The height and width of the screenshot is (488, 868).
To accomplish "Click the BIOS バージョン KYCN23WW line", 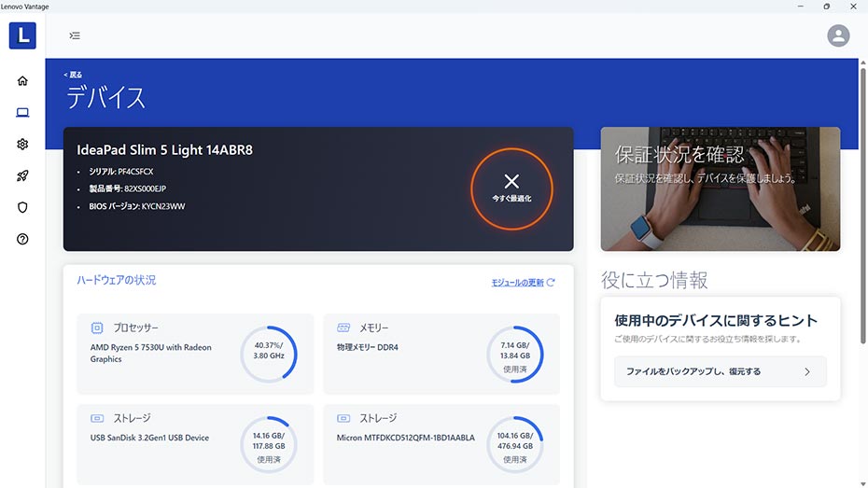I will [x=136, y=206].
